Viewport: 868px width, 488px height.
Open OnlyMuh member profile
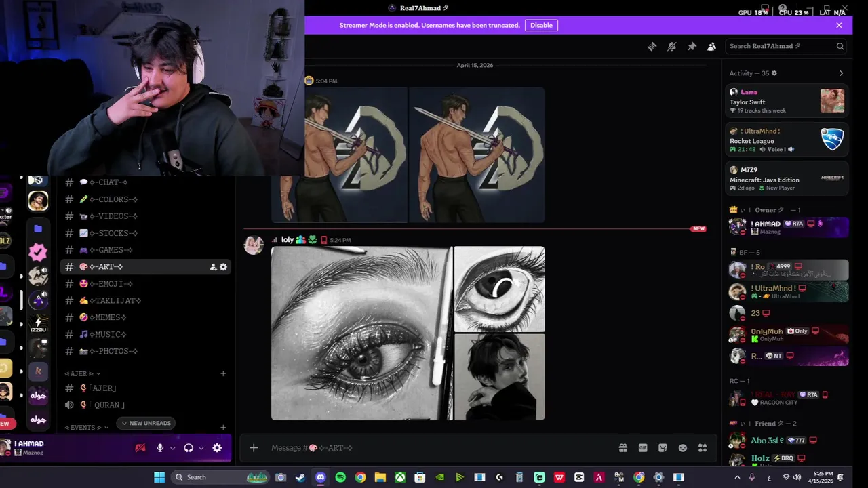coord(788,335)
